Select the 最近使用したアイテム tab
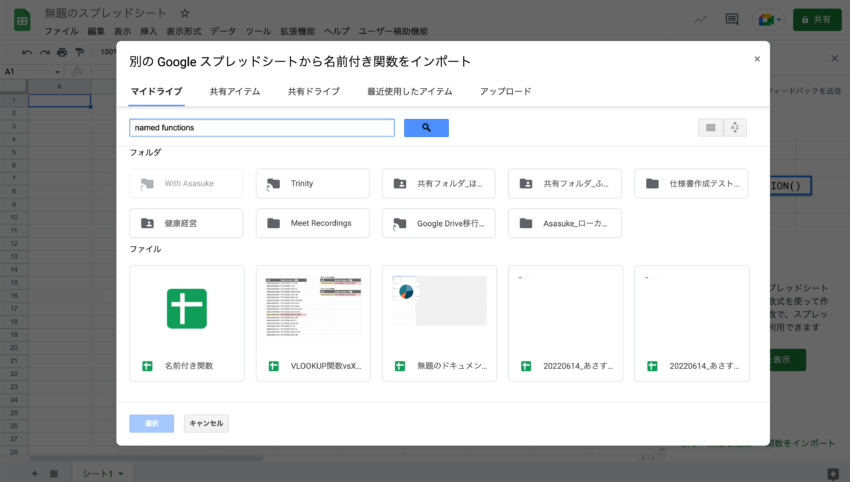This screenshot has width=850, height=482. tap(409, 92)
